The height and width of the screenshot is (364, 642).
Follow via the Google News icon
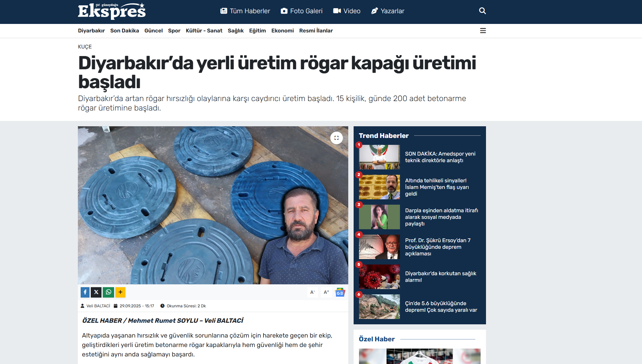point(339,293)
